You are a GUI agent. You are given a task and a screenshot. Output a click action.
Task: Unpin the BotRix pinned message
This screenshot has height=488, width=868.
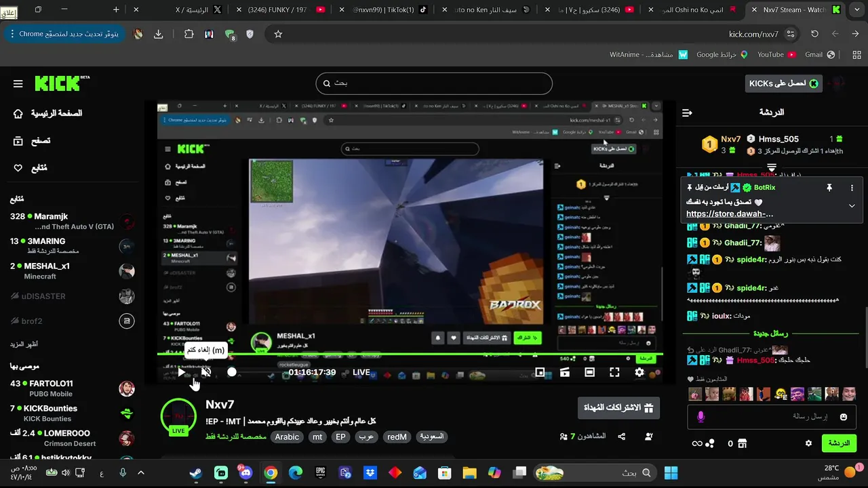coord(829,188)
